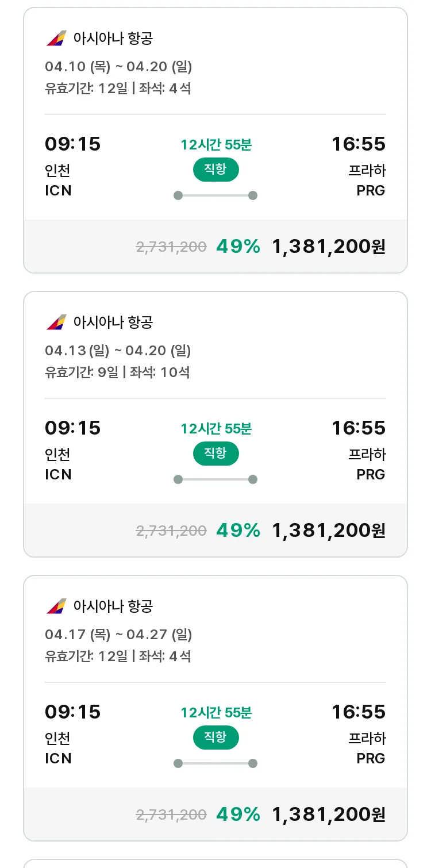Click Asiana logo on 04.17 departure card
Image resolution: width=431 pixels, height=868 pixels.
tap(56, 606)
